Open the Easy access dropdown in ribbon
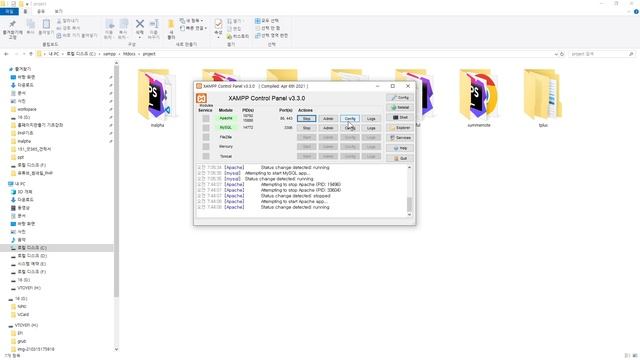 pos(193,28)
